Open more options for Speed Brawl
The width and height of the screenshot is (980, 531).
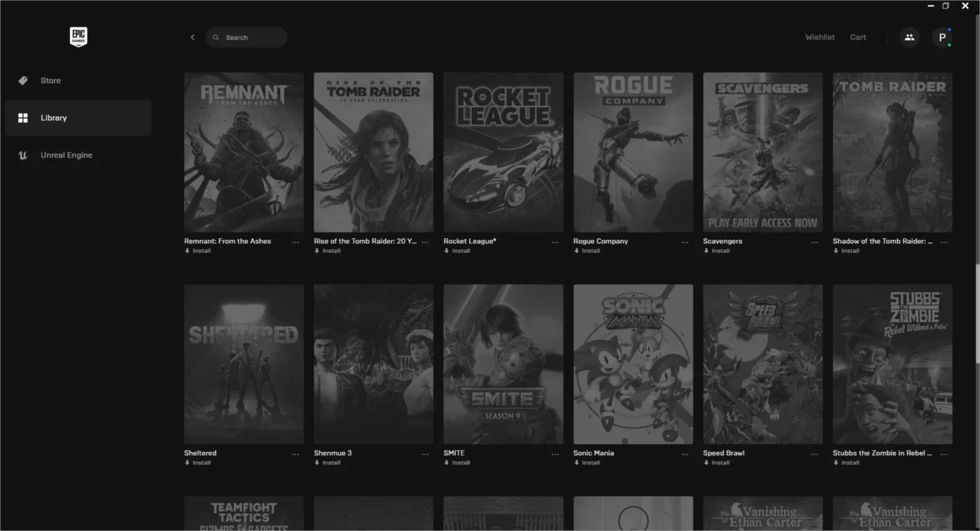pyautogui.click(x=814, y=454)
